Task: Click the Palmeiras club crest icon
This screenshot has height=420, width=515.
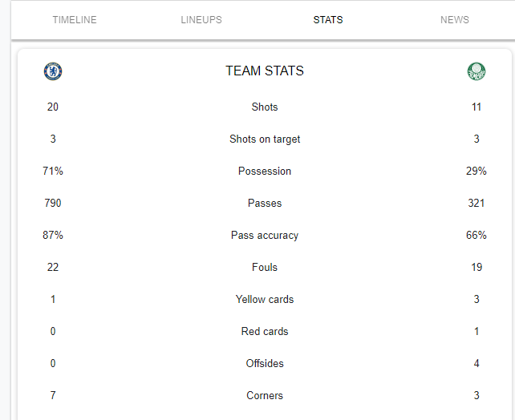Action: pos(476,71)
